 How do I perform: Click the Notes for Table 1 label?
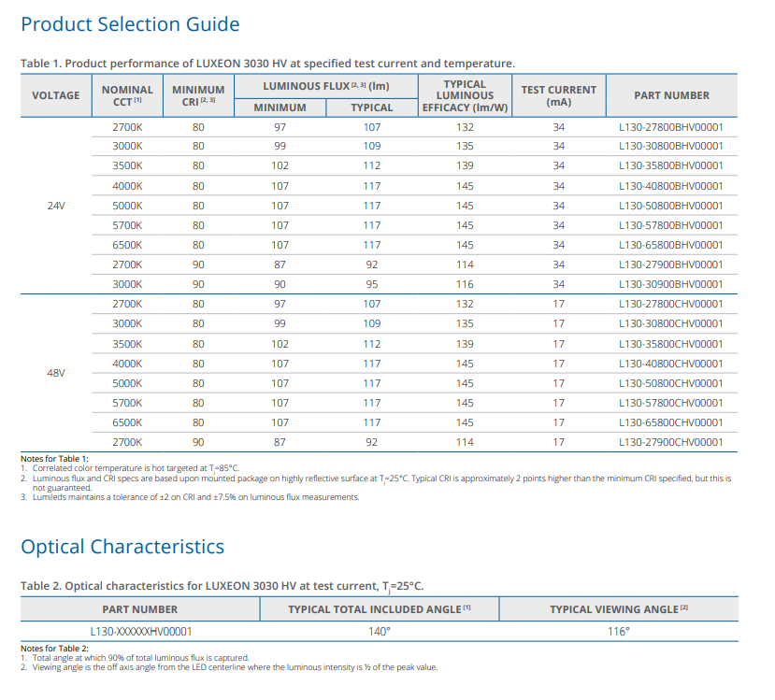click(54, 459)
